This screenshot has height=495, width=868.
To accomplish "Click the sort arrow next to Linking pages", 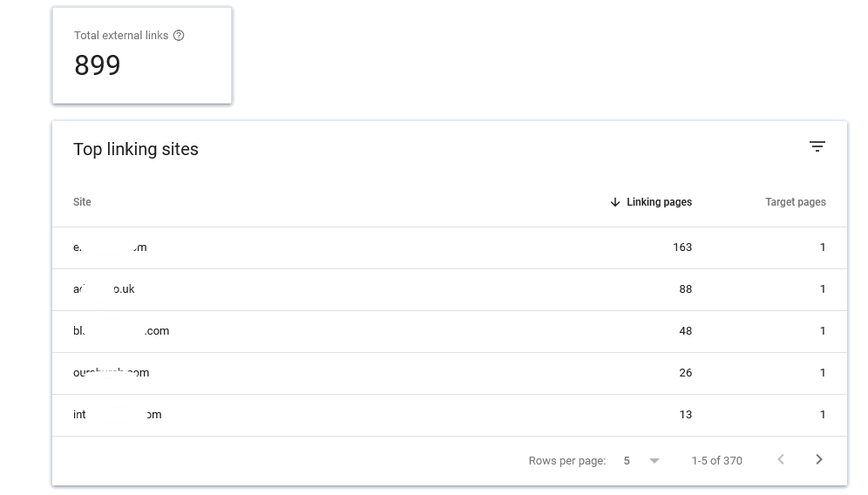I will [x=615, y=202].
